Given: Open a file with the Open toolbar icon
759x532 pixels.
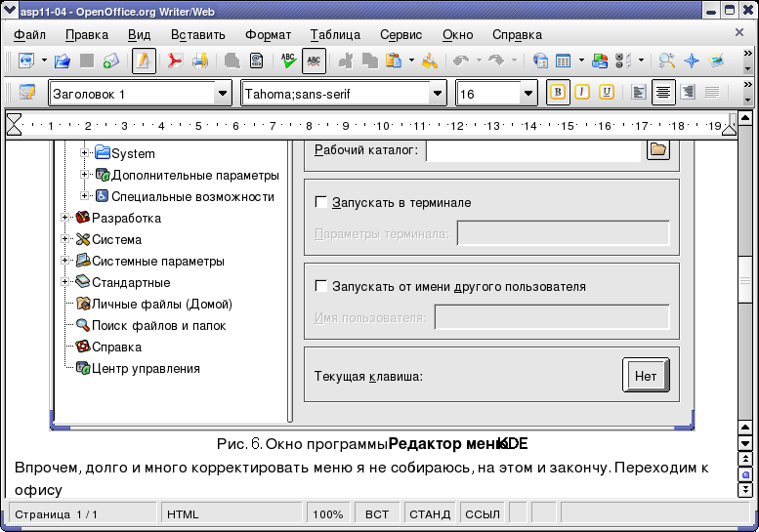Looking at the screenshot, I should [x=63, y=61].
